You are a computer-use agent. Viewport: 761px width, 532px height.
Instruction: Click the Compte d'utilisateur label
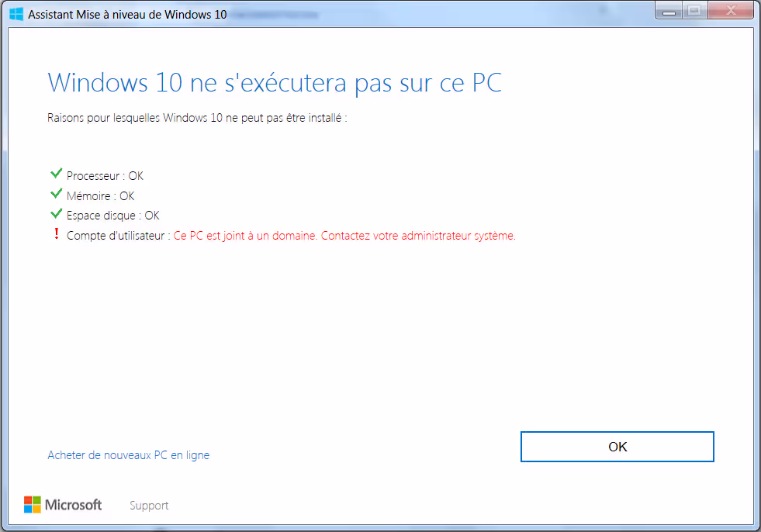coord(118,236)
